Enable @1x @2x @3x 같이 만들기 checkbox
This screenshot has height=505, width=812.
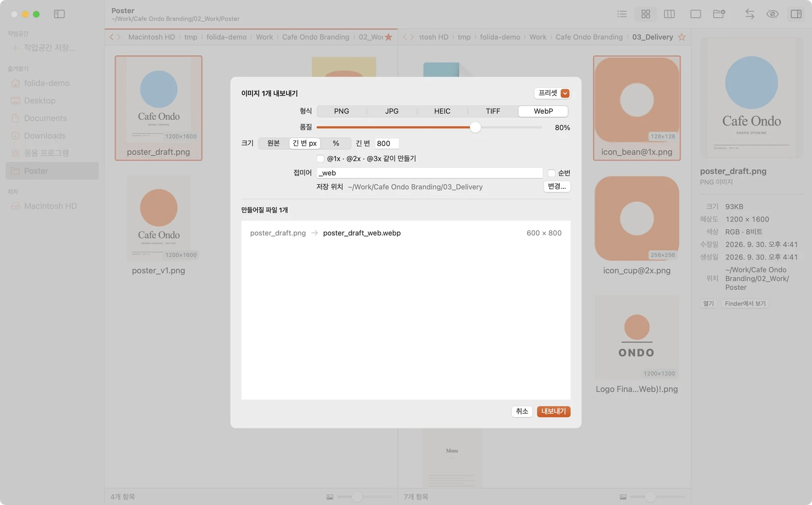pos(320,158)
